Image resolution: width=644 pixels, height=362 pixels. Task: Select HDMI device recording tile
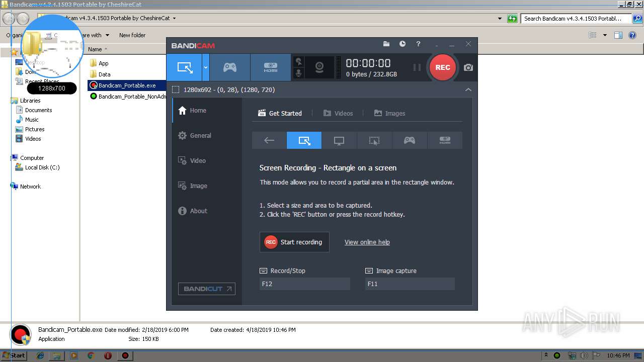click(445, 140)
